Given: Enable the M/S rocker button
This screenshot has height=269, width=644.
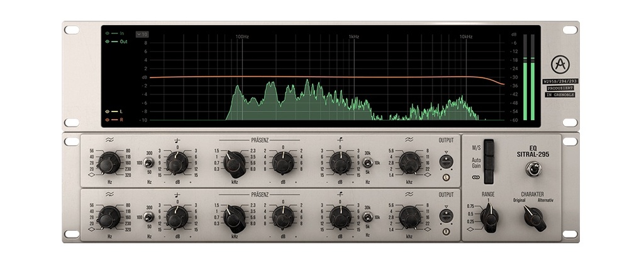Looking at the screenshot, I should [488, 147].
